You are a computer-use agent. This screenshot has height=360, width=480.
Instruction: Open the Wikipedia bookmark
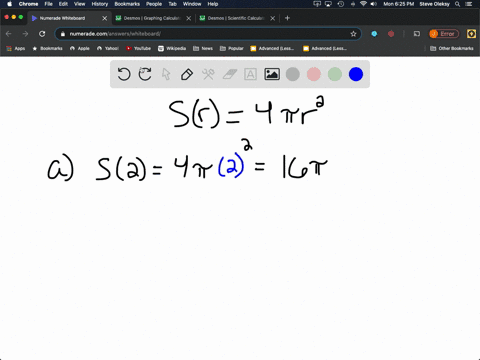(x=172, y=48)
